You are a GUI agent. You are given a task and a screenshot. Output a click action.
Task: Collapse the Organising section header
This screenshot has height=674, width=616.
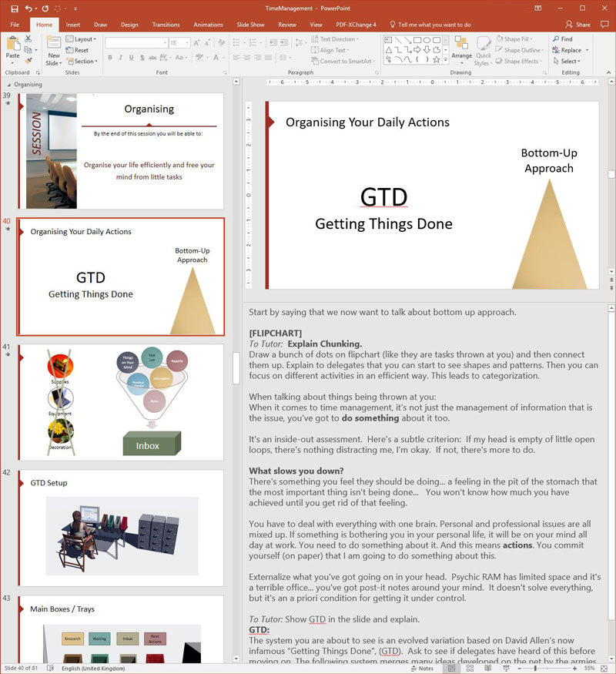pos(9,85)
